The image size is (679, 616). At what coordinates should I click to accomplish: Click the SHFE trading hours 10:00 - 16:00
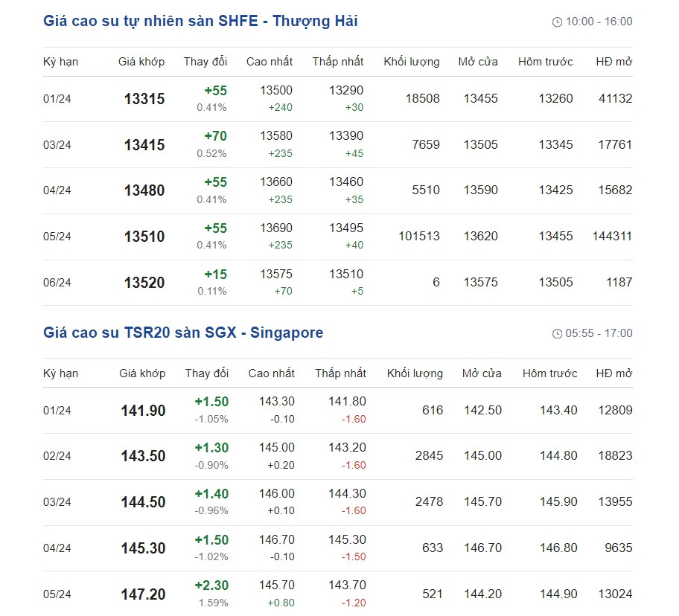click(x=599, y=22)
